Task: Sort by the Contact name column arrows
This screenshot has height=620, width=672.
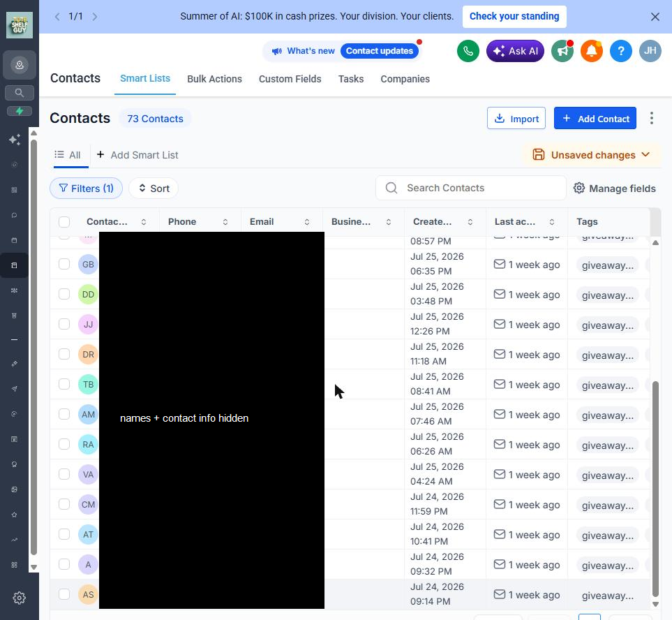Action: [144, 221]
